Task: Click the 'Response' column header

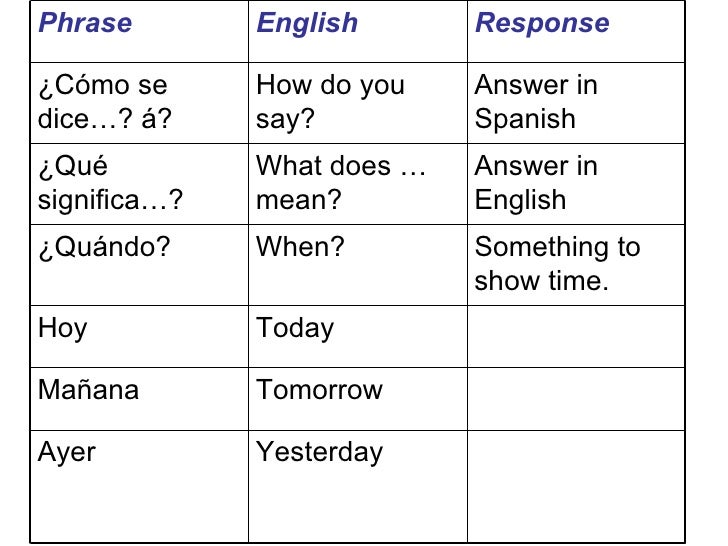Action: pyautogui.click(x=541, y=24)
